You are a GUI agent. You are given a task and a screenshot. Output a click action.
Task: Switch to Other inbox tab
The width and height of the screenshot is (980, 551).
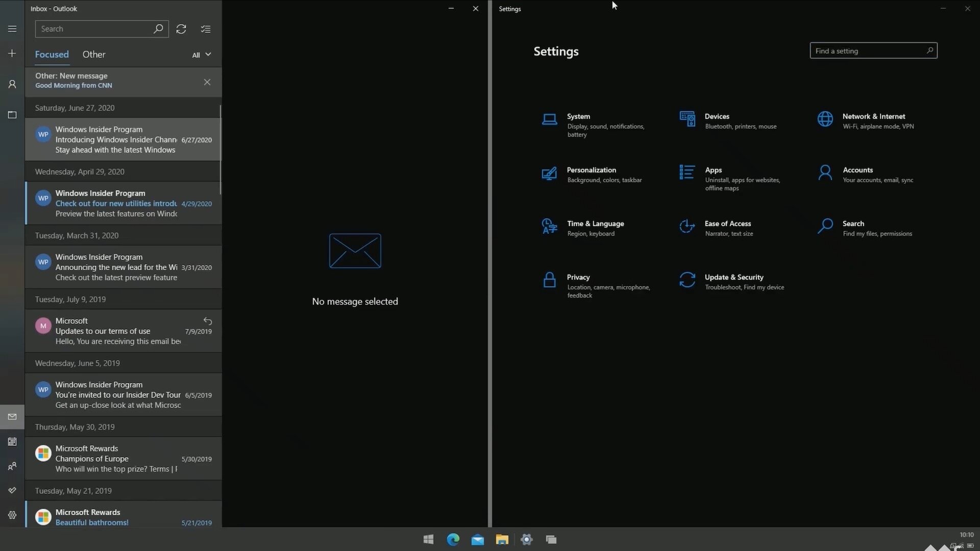94,54
